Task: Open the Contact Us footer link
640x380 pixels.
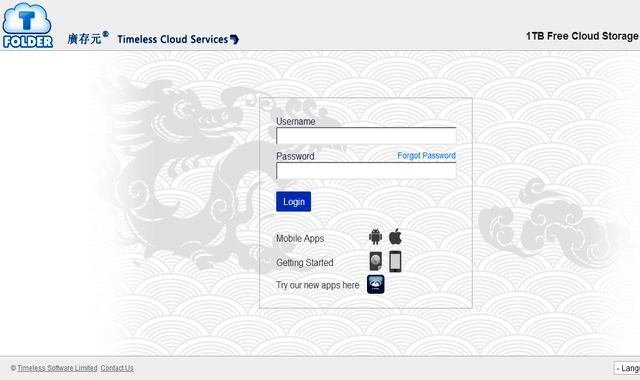Action: pos(117,368)
